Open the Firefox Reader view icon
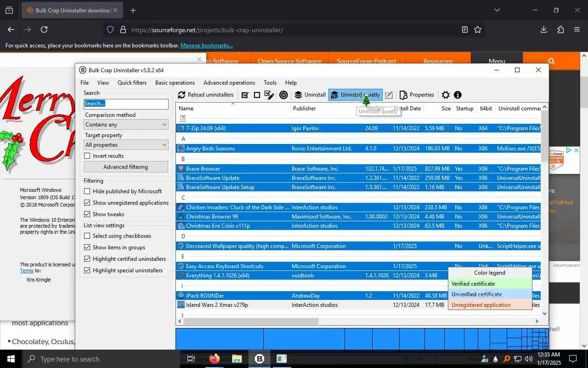The width and height of the screenshot is (588, 368). (x=465, y=29)
